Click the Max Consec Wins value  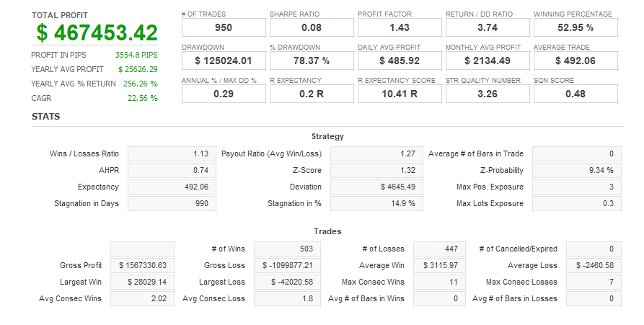pos(439,282)
